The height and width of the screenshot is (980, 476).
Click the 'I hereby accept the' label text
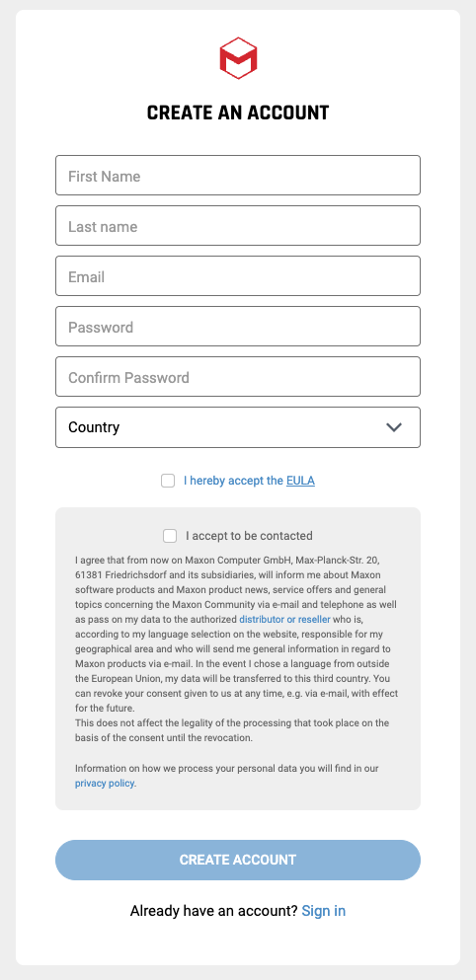click(x=233, y=481)
